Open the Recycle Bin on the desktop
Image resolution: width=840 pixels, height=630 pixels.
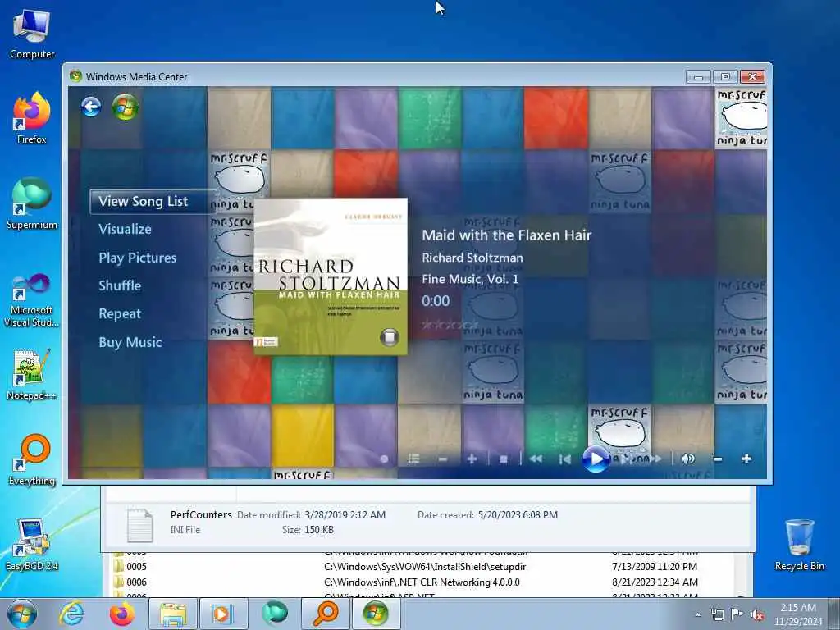click(799, 545)
